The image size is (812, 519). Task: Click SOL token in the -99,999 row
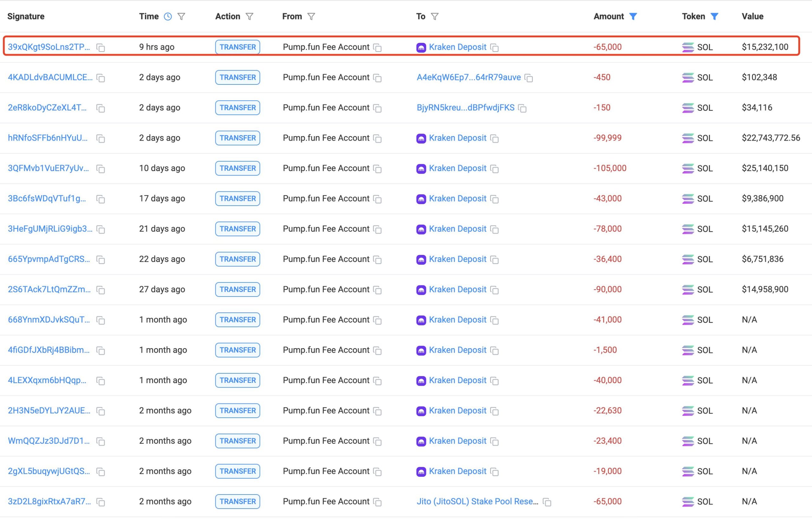click(704, 138)
